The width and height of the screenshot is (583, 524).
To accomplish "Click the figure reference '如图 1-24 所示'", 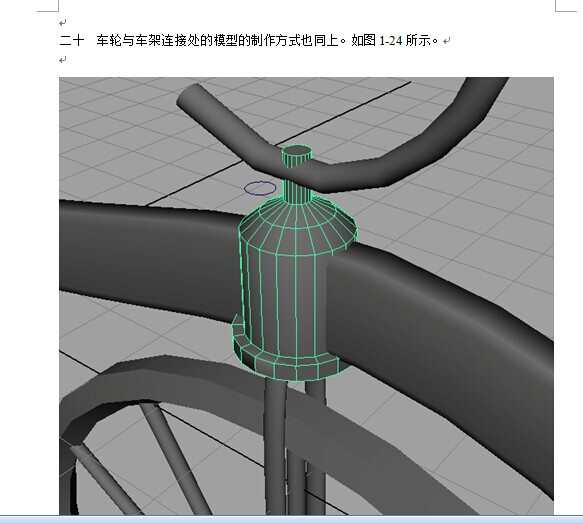I will (x=392, y=40).
